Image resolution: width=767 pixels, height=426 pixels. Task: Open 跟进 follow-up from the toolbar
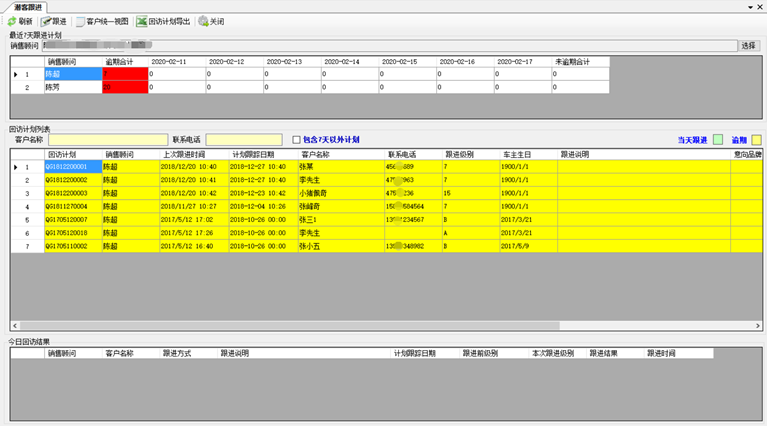(x=46, y=21)
